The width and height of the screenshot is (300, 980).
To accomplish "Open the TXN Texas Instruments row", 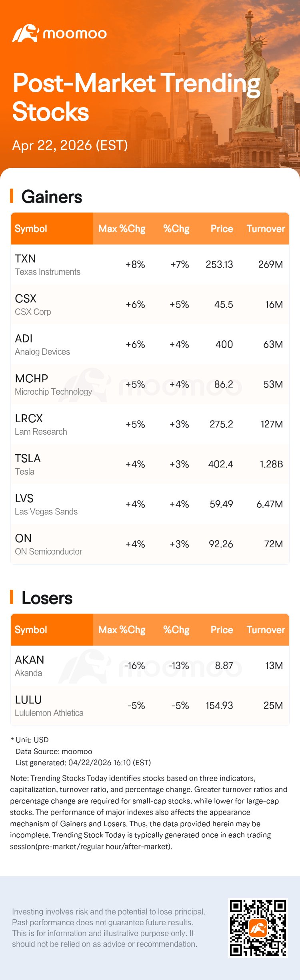I will point(150,264).
